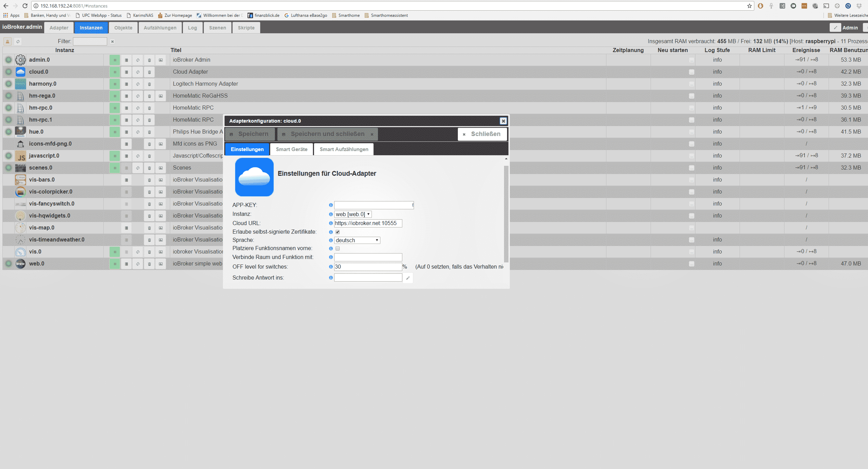Click pencil icon next to Schreibe Antwort
The image size is (868, 469).
408,278
